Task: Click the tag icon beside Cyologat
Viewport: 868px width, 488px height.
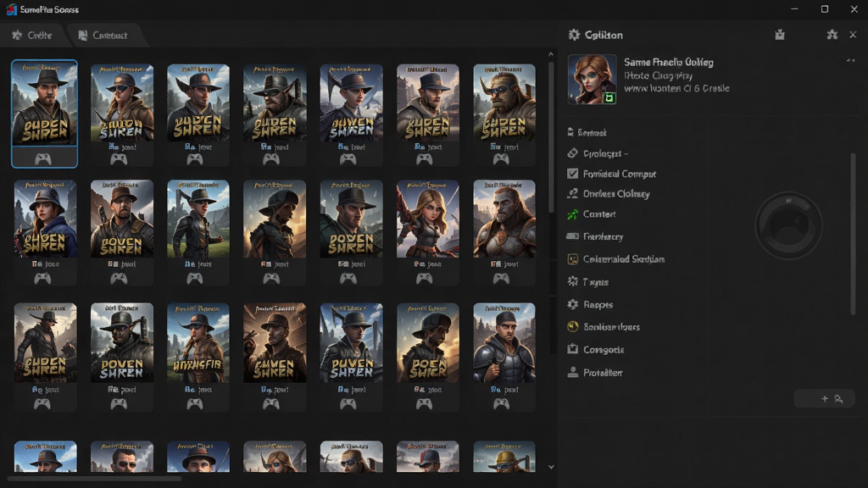Action: (572, 153)
